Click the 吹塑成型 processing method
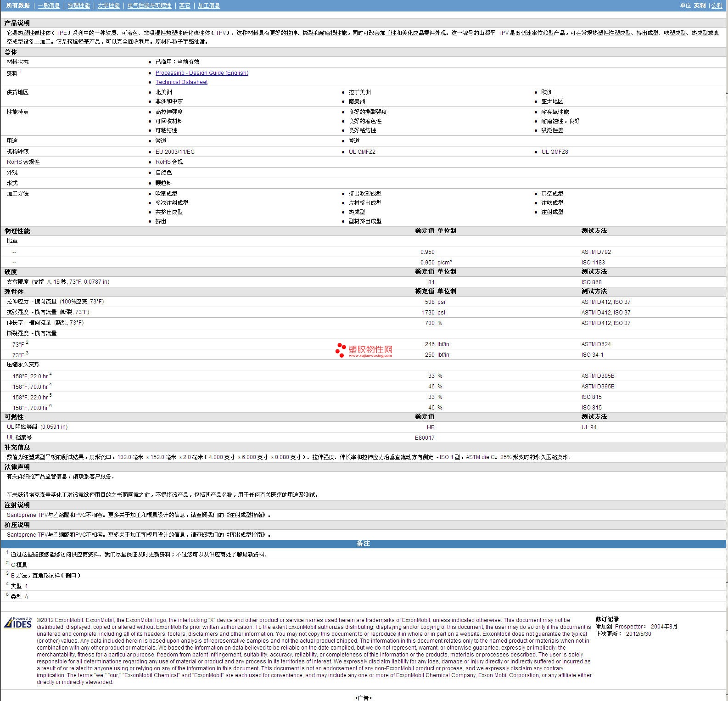 [166, 194]
